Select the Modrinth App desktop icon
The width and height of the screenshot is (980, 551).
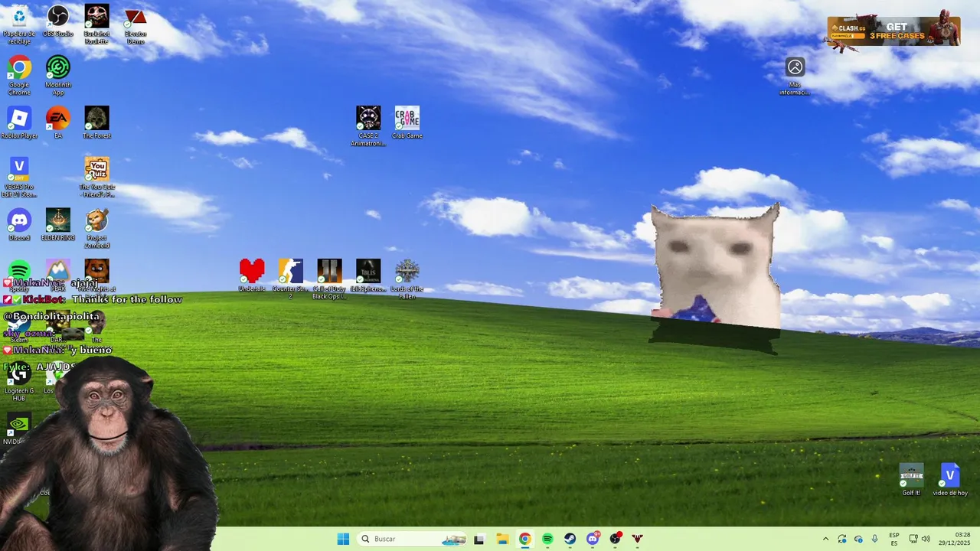tap(58, 75)
